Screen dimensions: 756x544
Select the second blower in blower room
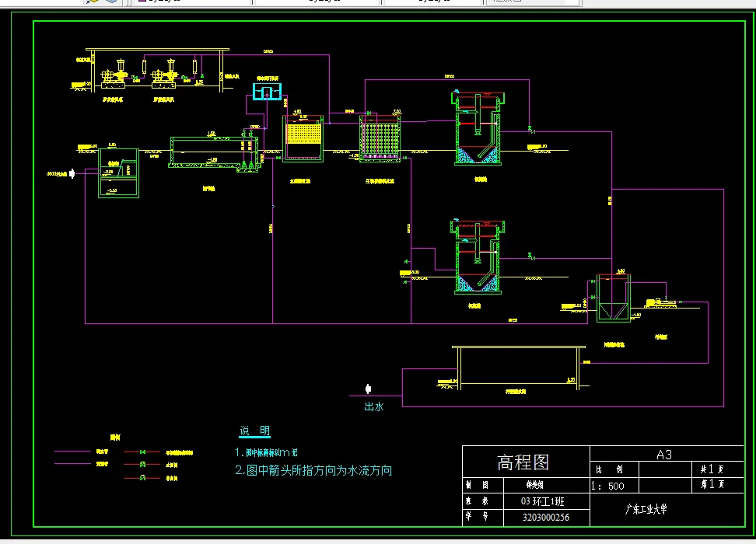pos(164,74)
